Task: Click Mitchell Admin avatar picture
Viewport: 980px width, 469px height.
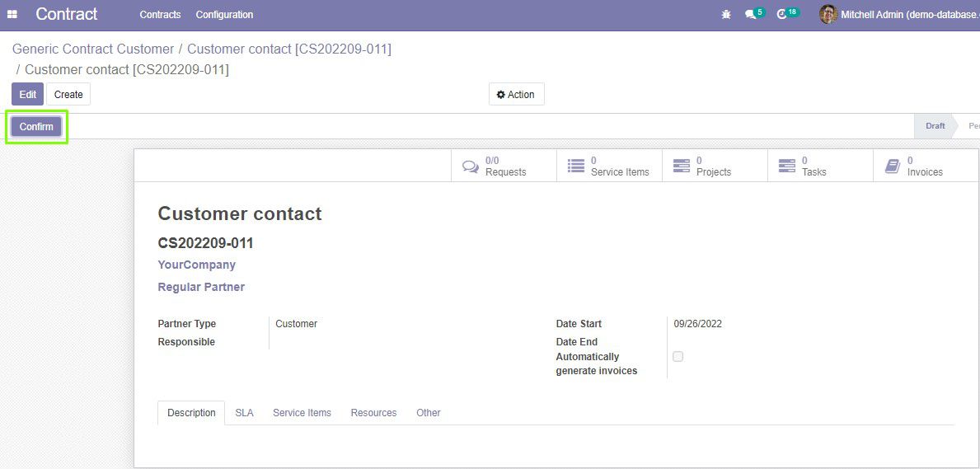Action: (828, 14)
